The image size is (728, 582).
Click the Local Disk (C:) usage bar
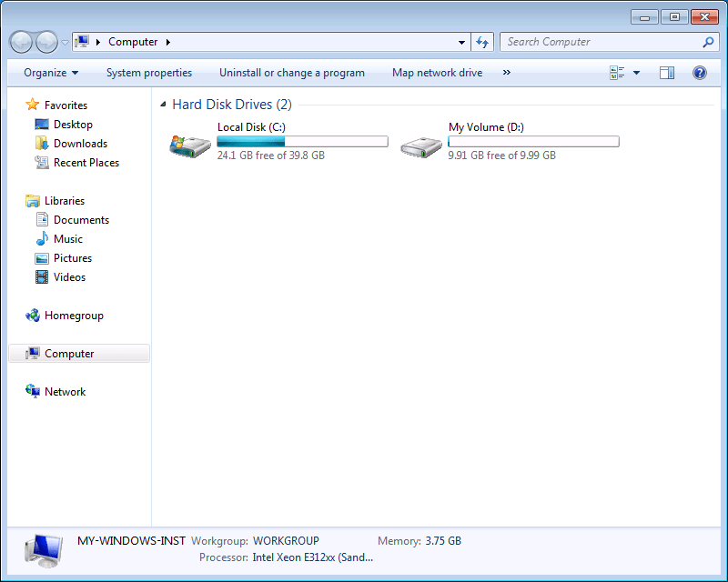[x=302, y=142]
